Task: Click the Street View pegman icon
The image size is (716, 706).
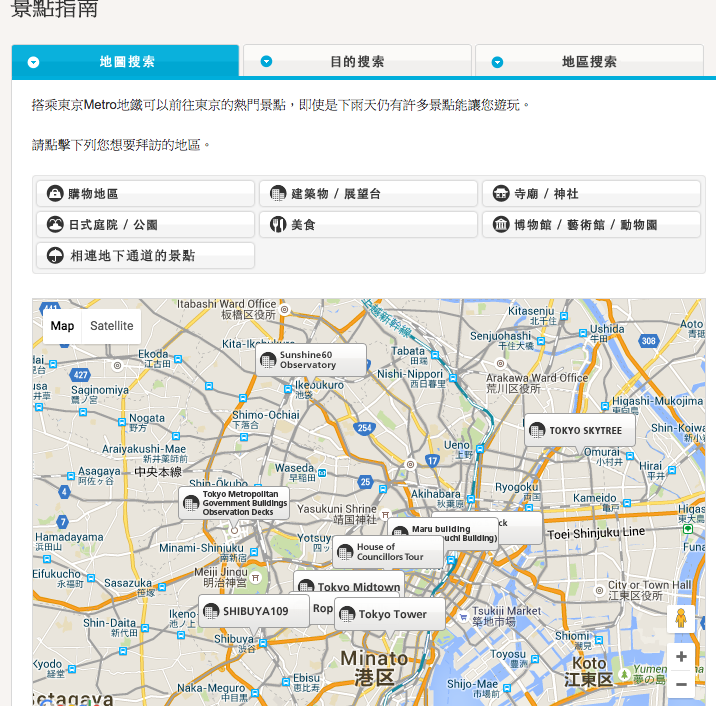Action: click(681, 619)
